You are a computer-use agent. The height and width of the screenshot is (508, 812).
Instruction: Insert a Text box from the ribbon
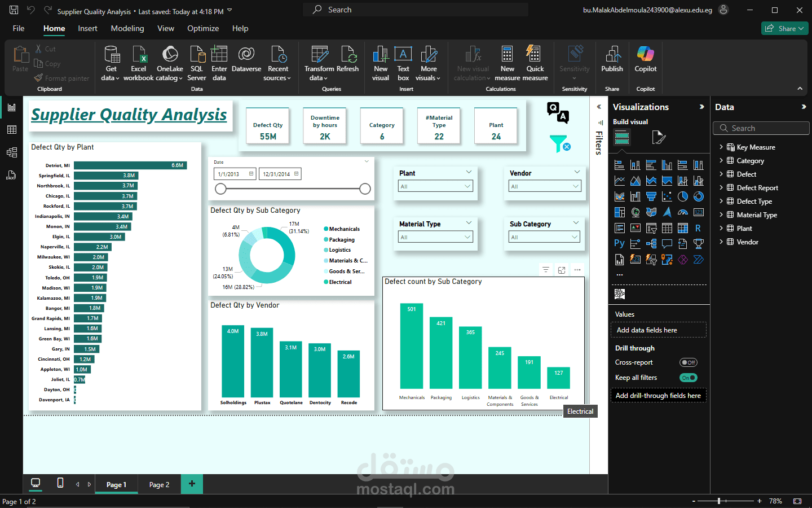coord(403,64)
